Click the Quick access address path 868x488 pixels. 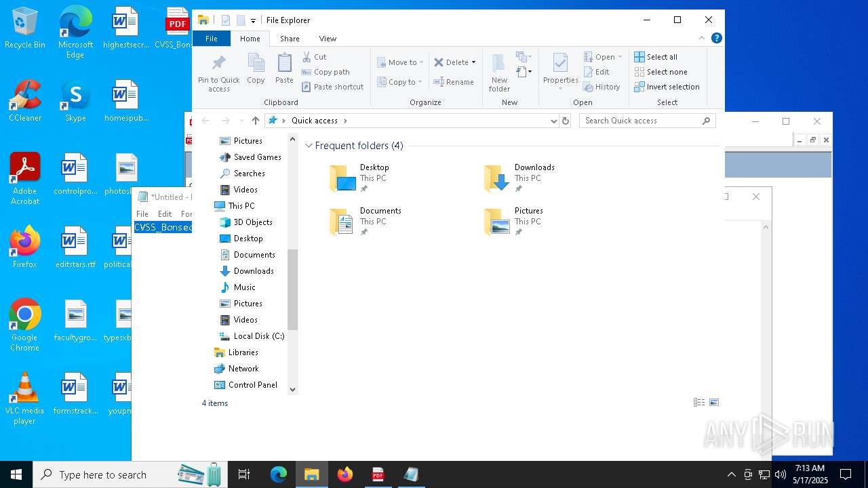(x=314, y=121)
